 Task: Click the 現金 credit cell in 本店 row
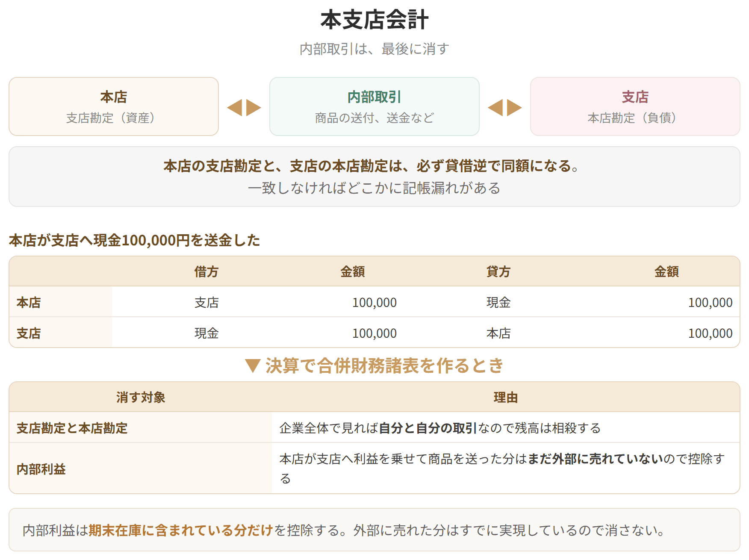498,303
